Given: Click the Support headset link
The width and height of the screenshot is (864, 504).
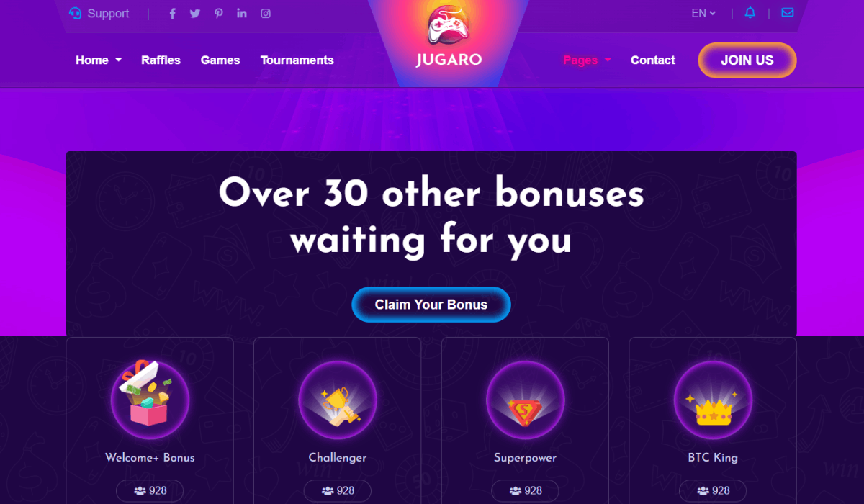Looking at the screenshot, I should (x=99, y=14).
